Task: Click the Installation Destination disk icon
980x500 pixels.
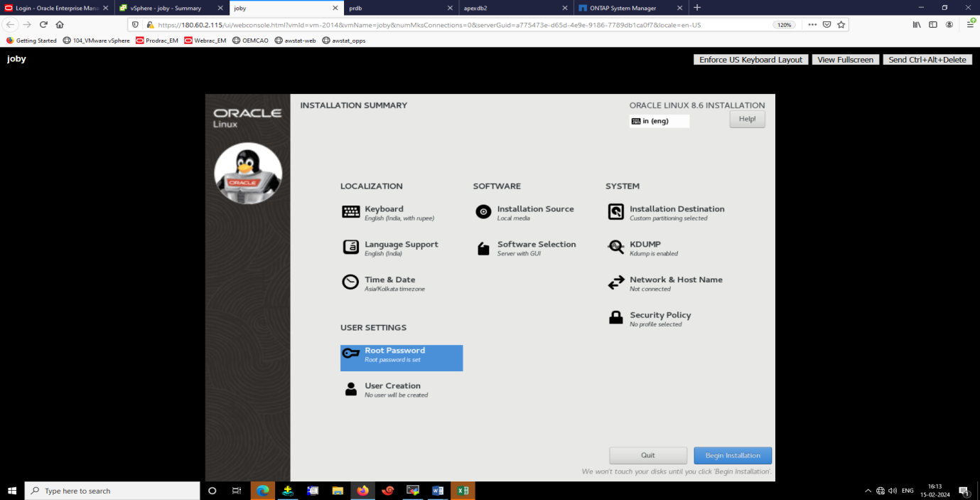Action: coord(615,212)
